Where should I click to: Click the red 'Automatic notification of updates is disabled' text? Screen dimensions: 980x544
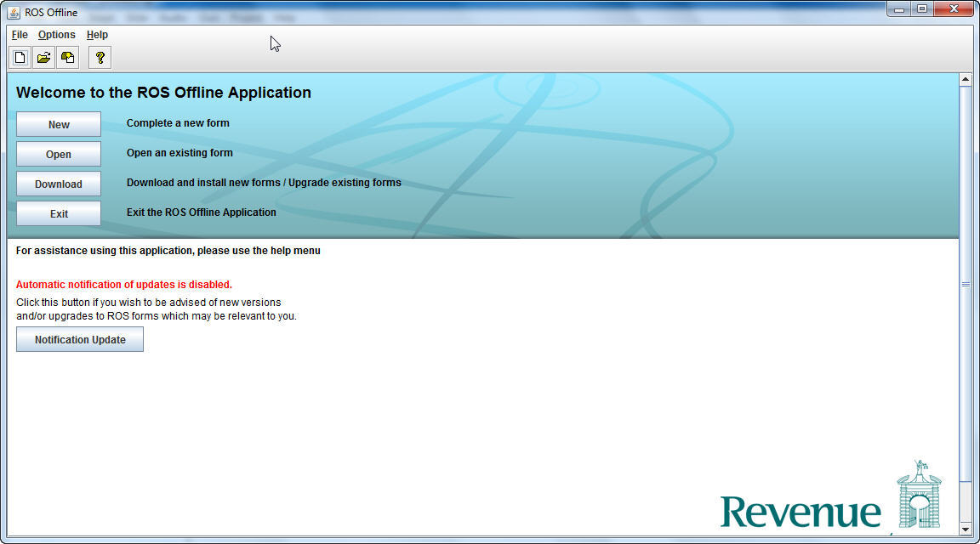coord(123,285)
